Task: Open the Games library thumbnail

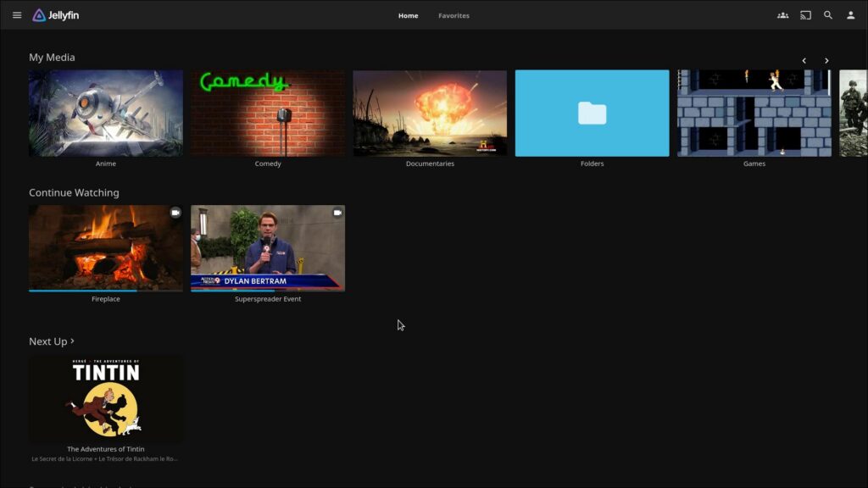Action: click(754, 113)
